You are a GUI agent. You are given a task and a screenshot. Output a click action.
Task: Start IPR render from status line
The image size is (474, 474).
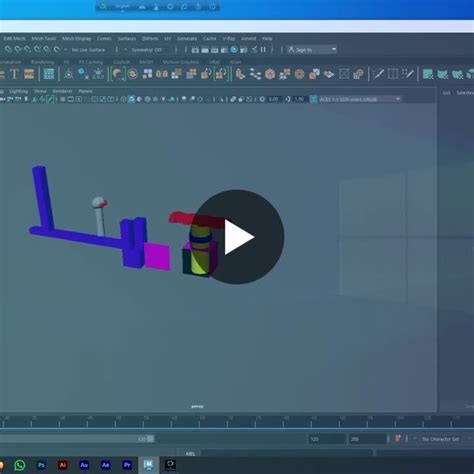214,50
